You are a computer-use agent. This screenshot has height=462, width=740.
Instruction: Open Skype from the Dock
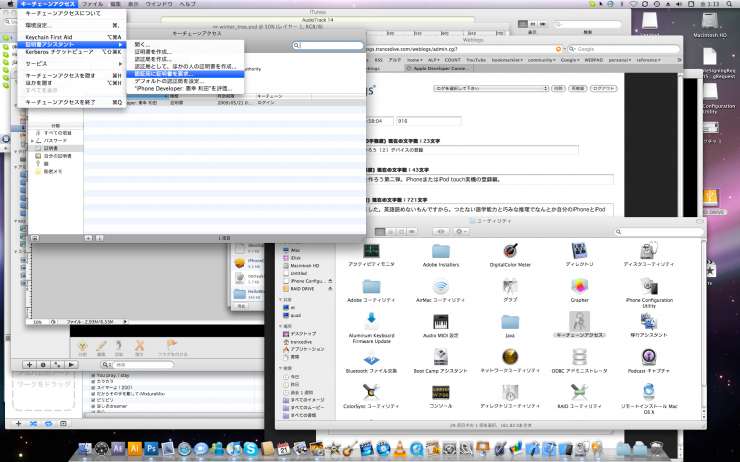(250, 448)
